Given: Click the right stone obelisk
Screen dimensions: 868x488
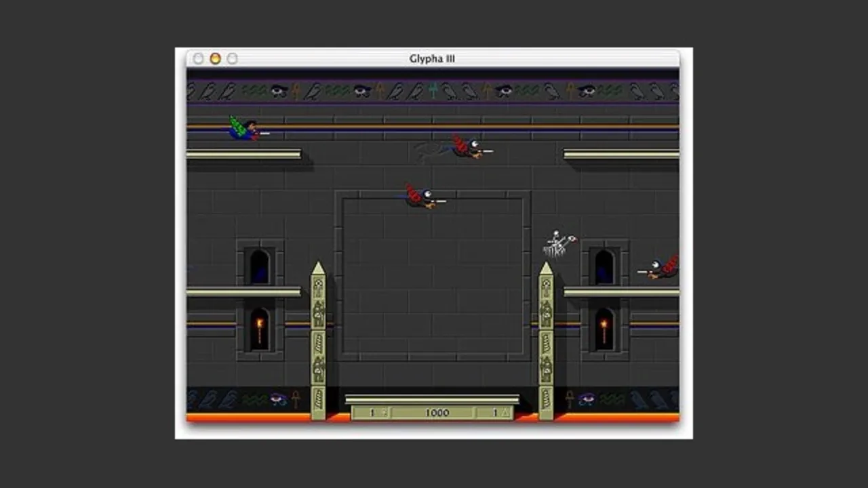Looking at the screenshot, I should (546, 341).
